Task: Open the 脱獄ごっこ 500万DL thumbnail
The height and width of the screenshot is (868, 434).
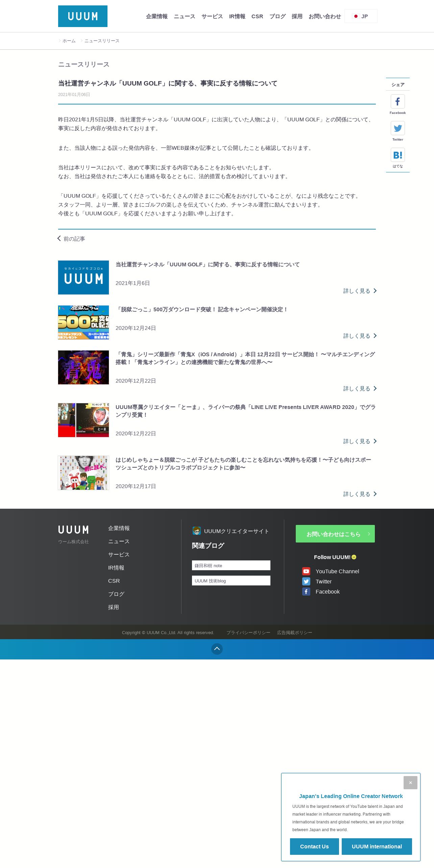Action: [x=83, y=322]
